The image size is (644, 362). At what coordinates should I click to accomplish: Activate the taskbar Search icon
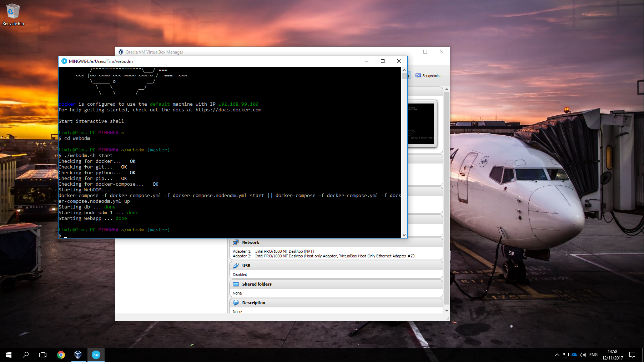pyautogui.click(x=25, y=355)
